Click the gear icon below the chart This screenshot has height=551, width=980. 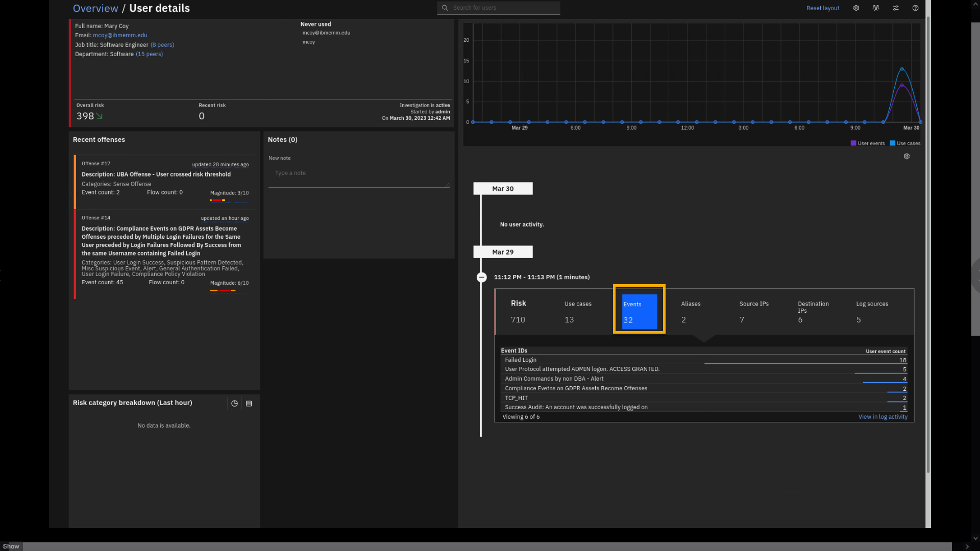click(x=906, y=157)
